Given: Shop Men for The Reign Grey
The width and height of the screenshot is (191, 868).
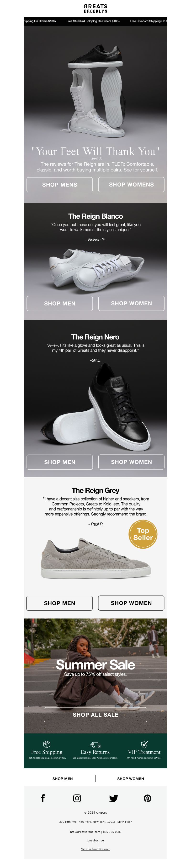Looking at the screenshot, I should click(x=59, y=603).
